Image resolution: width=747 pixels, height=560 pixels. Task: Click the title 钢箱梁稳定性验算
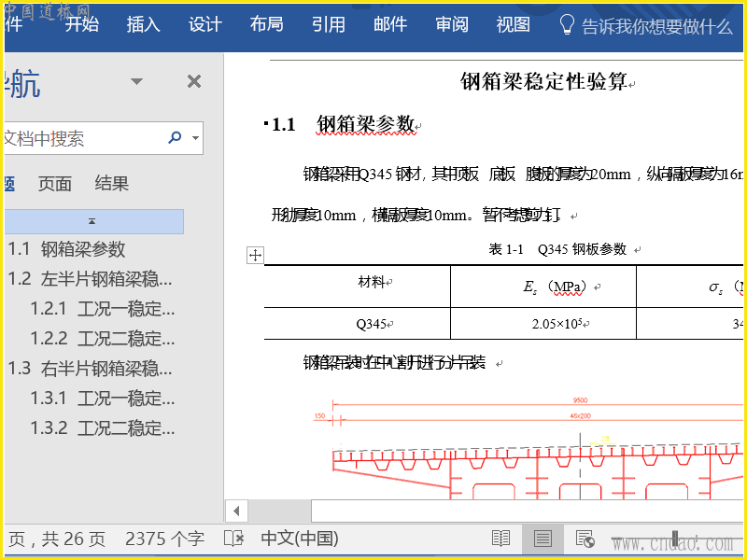click(x=543, y=81)
